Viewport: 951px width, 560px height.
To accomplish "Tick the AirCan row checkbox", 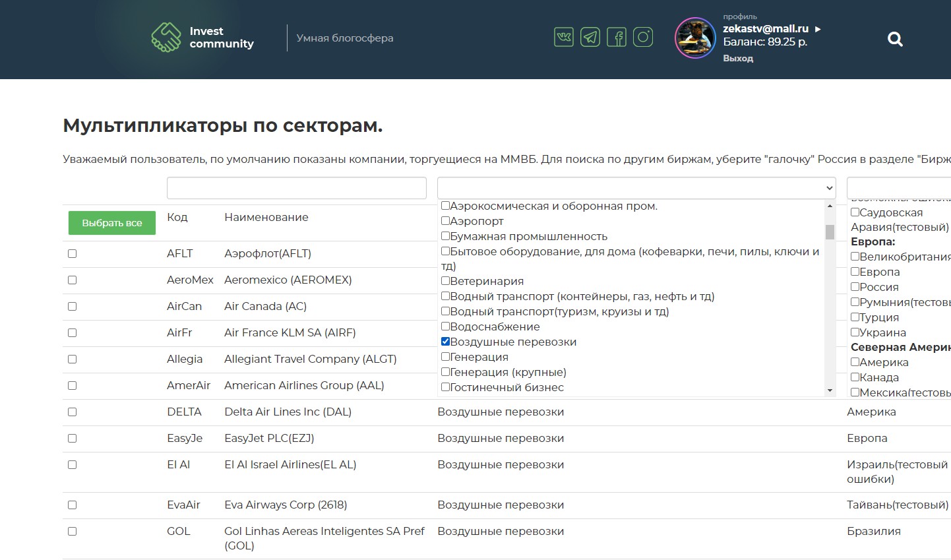I will point(73,307).
